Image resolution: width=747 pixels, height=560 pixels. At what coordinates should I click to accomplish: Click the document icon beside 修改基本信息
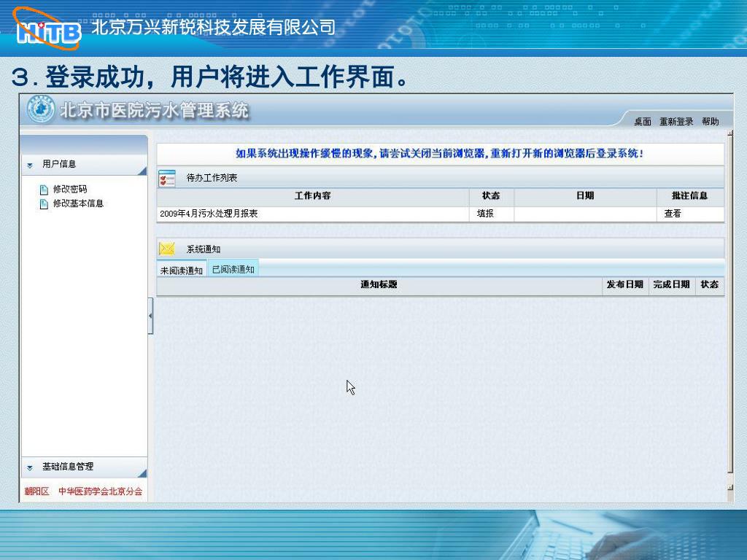[x=44, y=204]
